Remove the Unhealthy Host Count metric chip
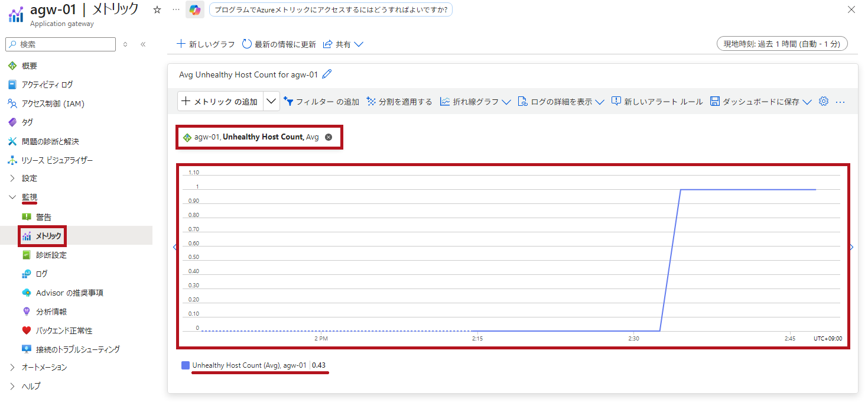The width and height of the screenshot is (868, 402). click(x=329, y=137)
